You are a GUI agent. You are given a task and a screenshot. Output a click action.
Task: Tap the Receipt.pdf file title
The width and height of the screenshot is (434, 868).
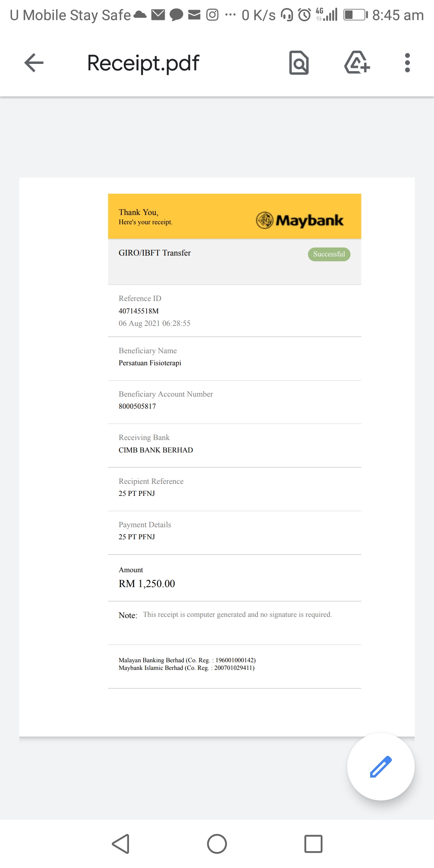coord(143,63)
